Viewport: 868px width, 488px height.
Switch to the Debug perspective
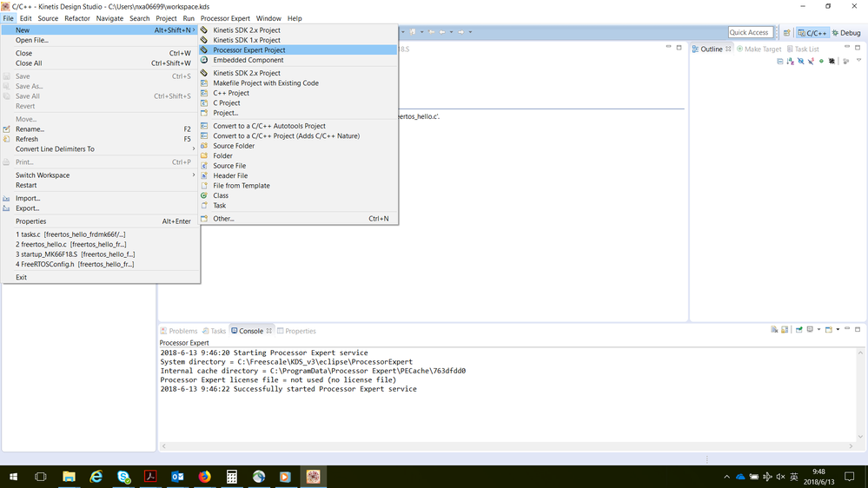point(846,33)
